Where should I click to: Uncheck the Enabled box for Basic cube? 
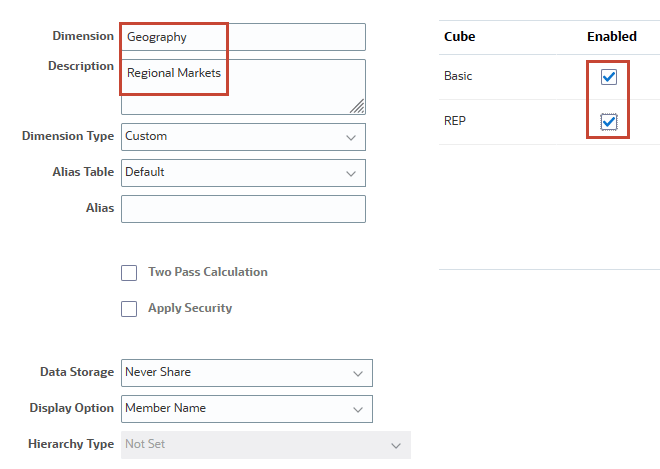click(x=609, y=77)
